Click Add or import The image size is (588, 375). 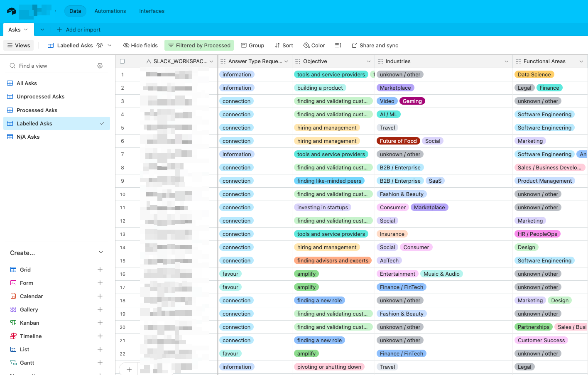(x=78, y=29)
